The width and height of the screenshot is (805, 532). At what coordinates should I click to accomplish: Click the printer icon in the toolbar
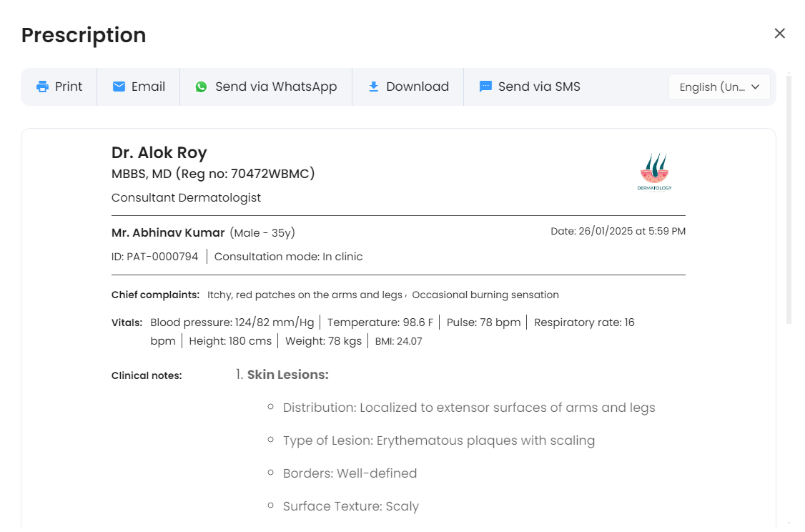pyautogui.click(x=43, y=87)
